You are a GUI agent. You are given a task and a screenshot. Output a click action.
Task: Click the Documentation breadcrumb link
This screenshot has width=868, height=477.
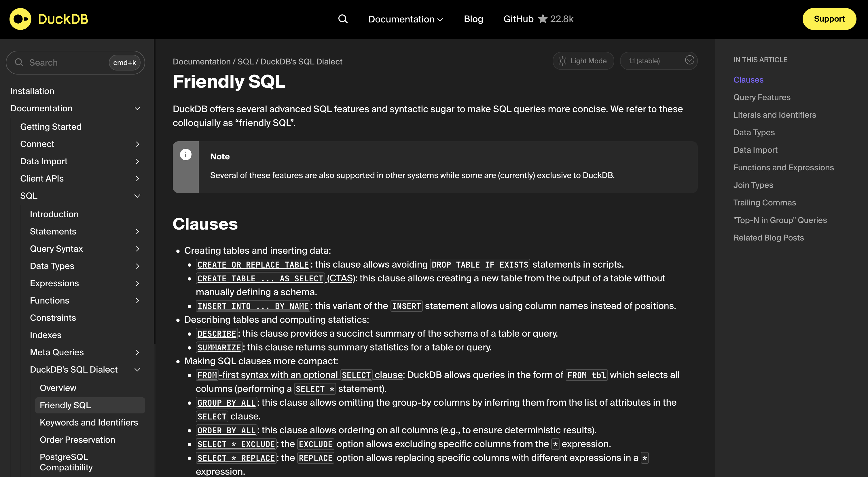coord(202,62)
